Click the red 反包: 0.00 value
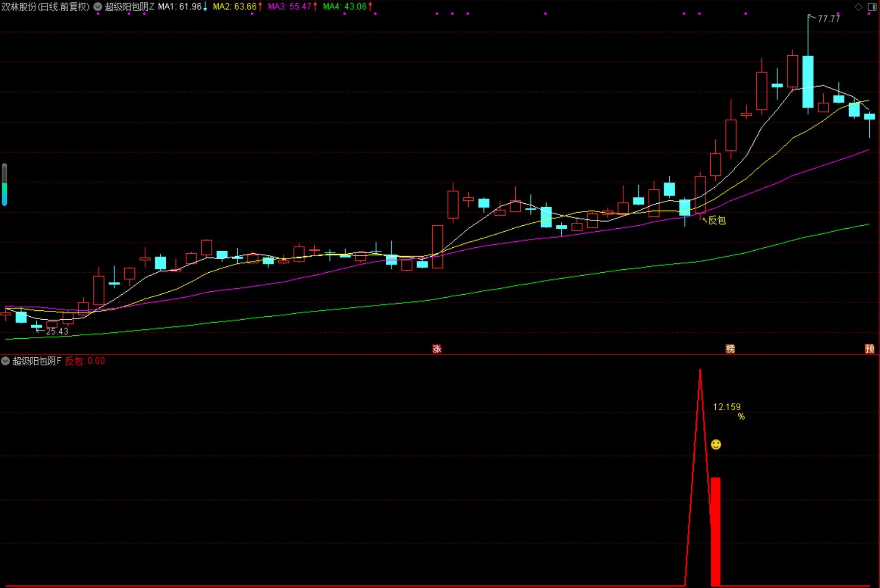880x588 pixels. coord(85,361)
